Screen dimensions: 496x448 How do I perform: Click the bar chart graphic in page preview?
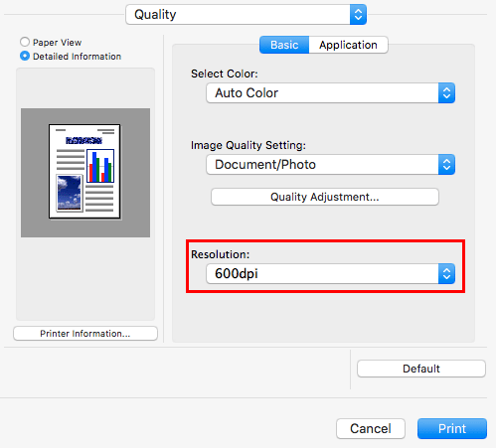coord(100,166)
